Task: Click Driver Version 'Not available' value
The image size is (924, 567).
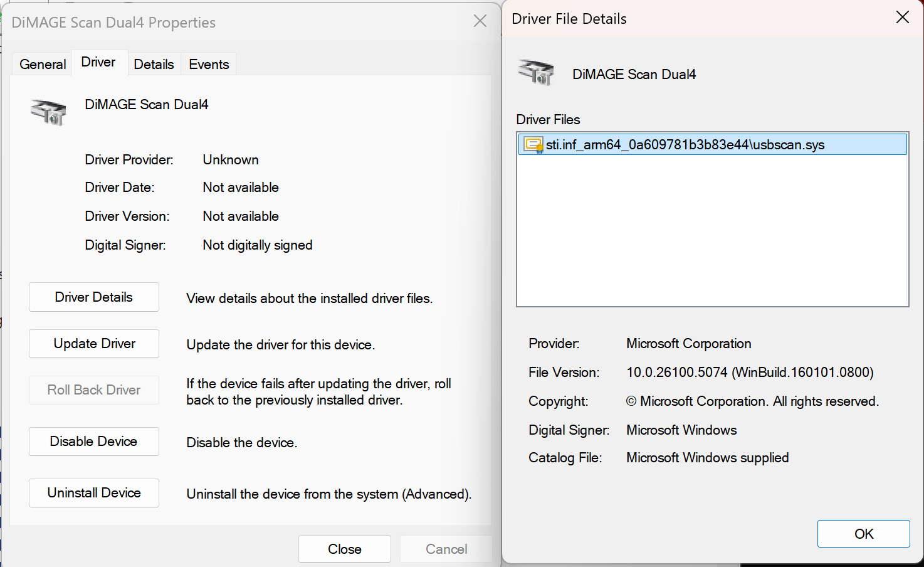Action: point(241,216)
